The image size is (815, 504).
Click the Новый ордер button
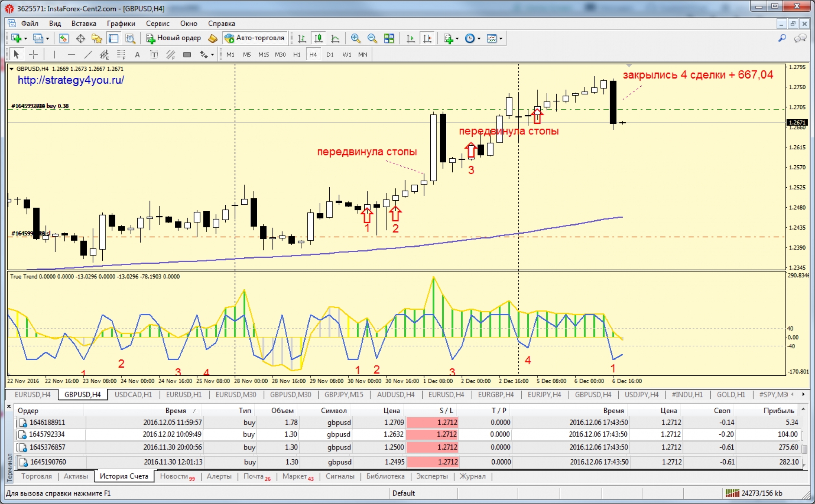tap(174, 38)
